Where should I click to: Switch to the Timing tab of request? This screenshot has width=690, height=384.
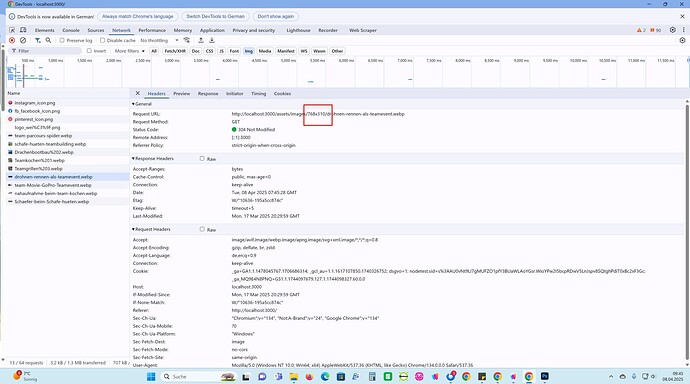258,94
